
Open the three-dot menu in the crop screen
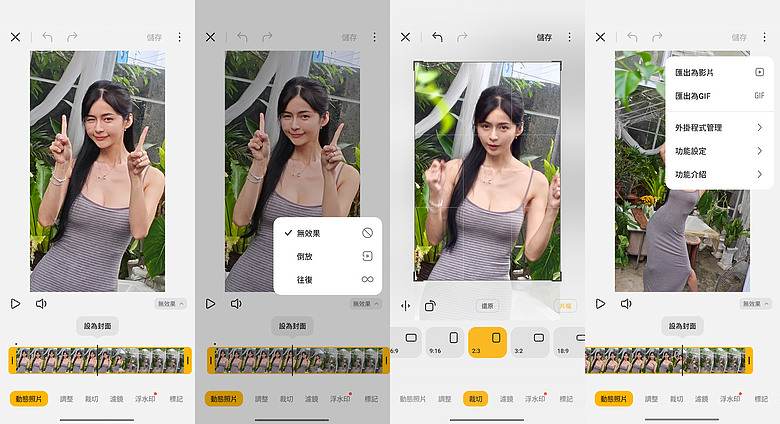tap(570, 37)
